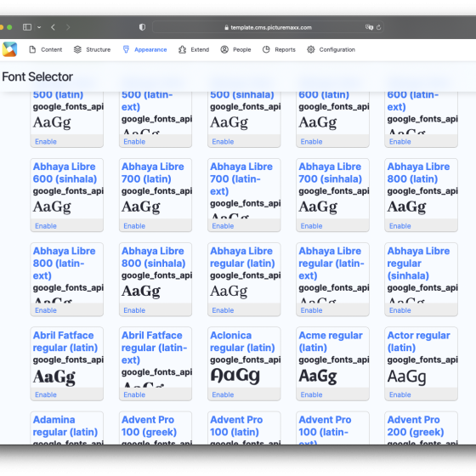Click AaGg preview of Aclonica regular
Viewport: 476px width, 476px height.
(235, 376)
